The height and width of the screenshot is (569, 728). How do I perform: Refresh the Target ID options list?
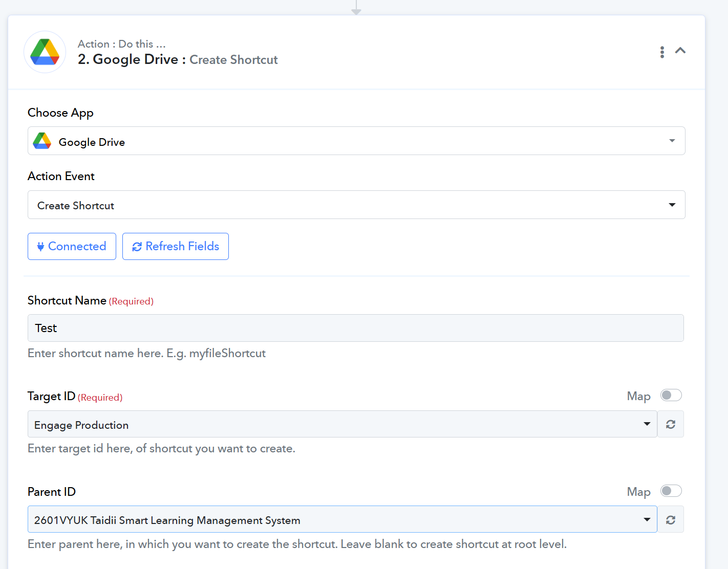pyautogui.click(x=671, y=424)
